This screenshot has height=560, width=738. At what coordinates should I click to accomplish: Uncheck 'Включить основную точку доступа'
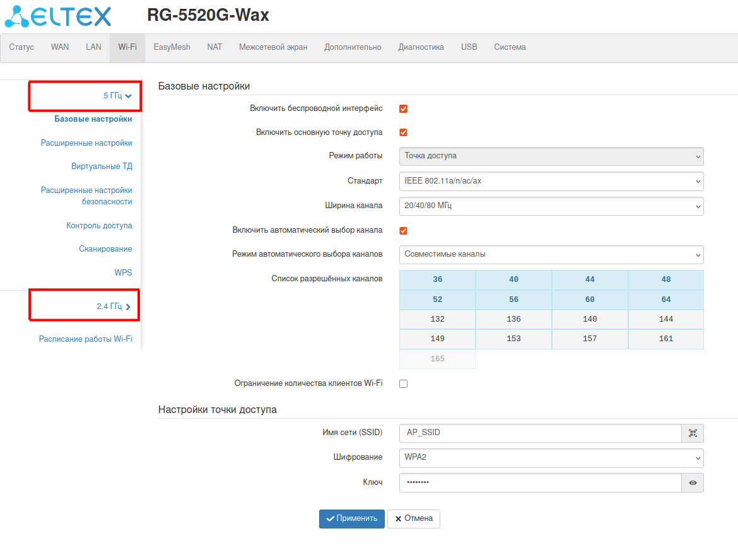point(404,132)
